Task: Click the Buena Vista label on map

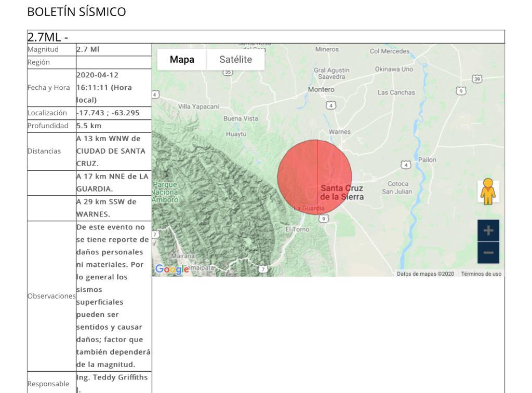Action: click(x=241, y=119)
